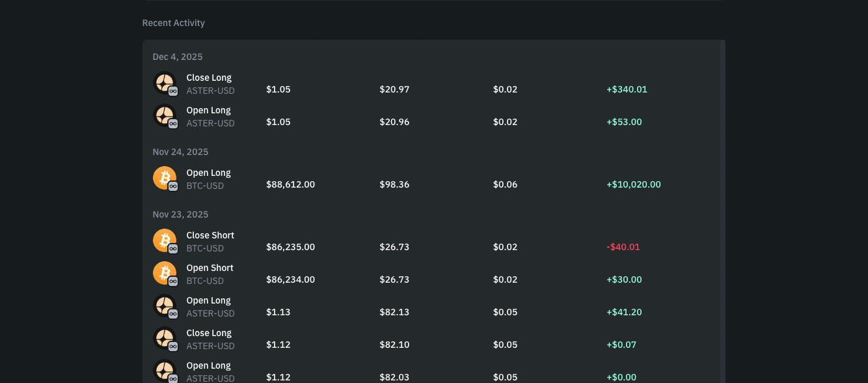Click the +$53.00 profit value
868x383 pixels.
(624, 122)
